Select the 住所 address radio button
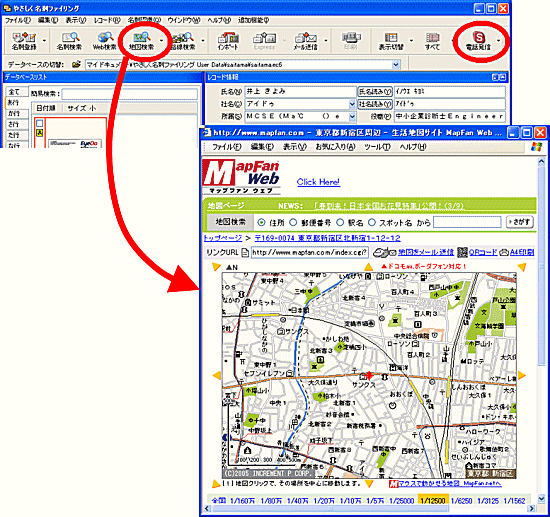This screenshot has width=550, height=517. (x=261, y=222)
